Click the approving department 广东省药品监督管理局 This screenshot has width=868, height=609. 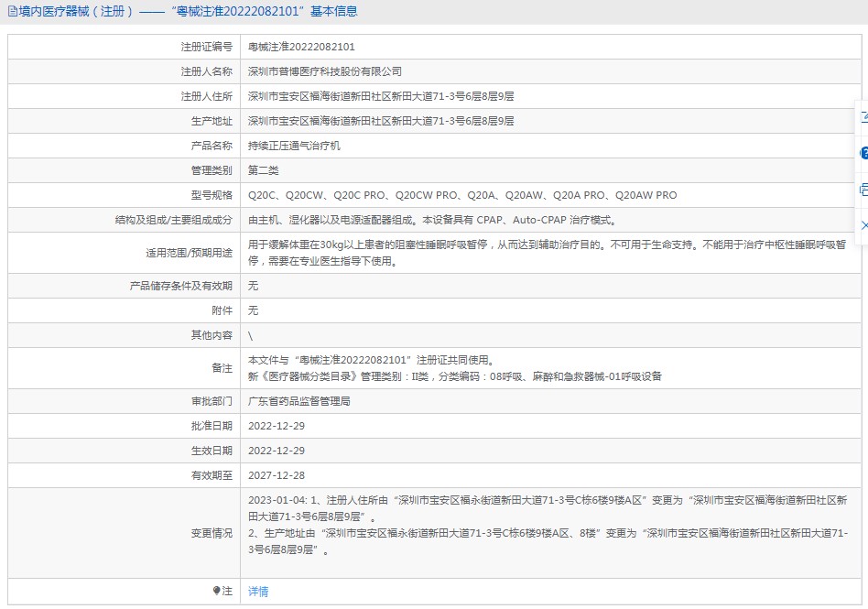pyautogui.click(x=299, y=401)
